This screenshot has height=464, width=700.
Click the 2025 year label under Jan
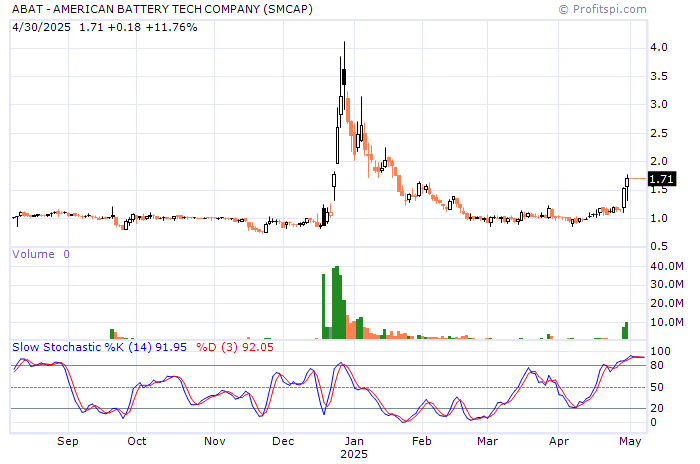(354, 454)
